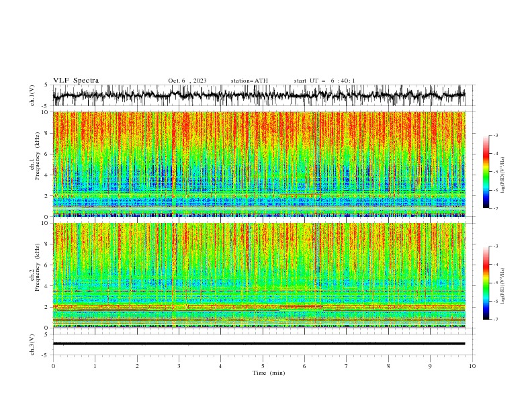Click the "5" tick on the time axis
532x411 pixels.
[263, 366]
